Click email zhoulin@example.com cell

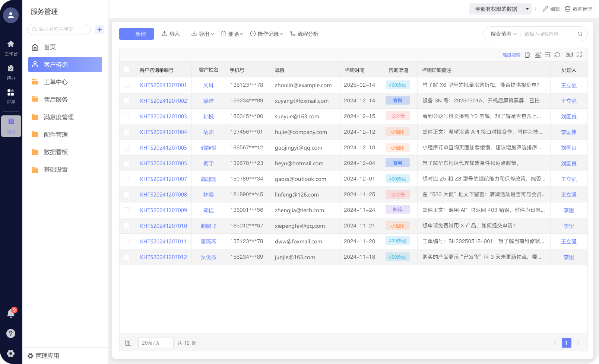pyautogui.click(x=303, y=85)
